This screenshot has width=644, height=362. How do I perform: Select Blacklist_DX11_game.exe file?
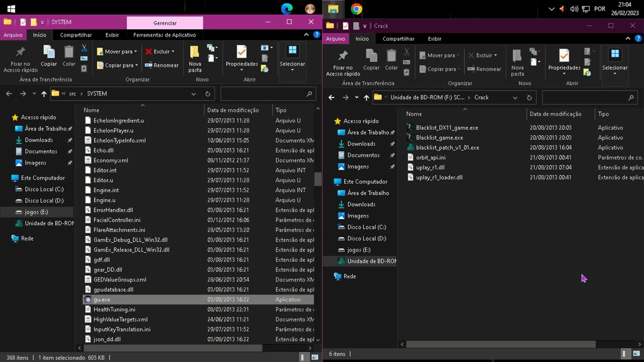click(x=447, y=128)
